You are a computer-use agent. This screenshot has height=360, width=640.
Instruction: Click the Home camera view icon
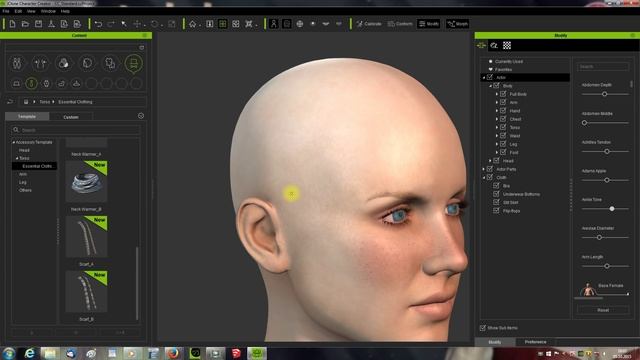(x=193, y=24)
